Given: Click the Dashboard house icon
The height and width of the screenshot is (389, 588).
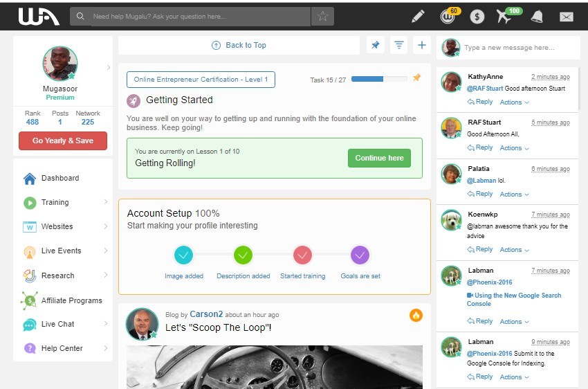Looking at the screenshot, I should (x=30, y=179).
